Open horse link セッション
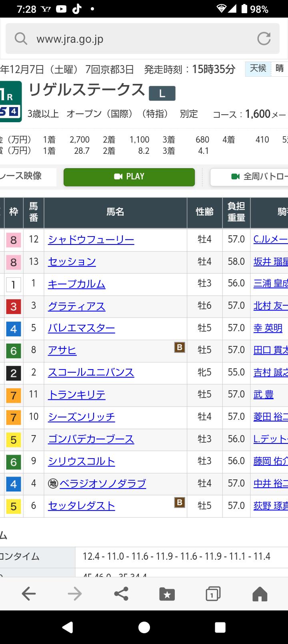 click(72, 262)
